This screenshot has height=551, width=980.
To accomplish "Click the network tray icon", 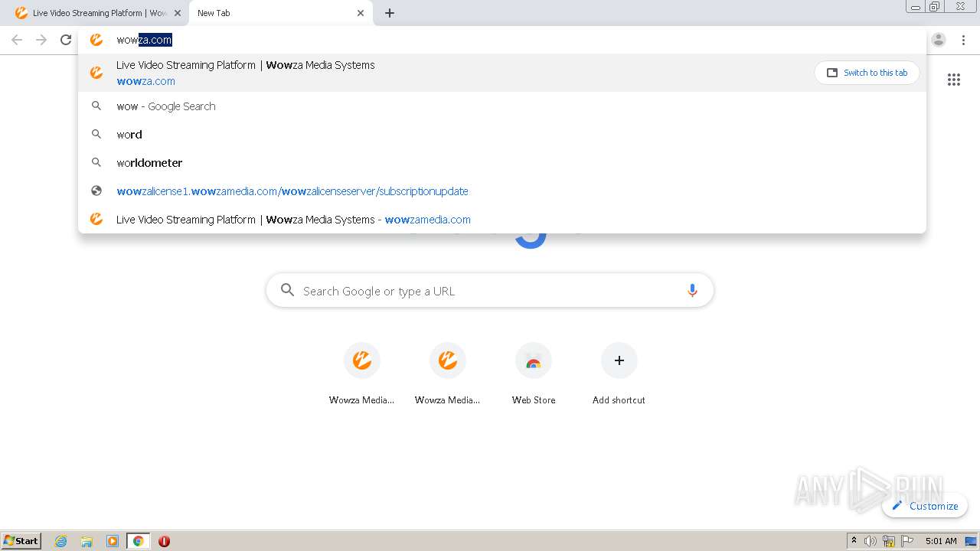I will click(x=889, y=541).
